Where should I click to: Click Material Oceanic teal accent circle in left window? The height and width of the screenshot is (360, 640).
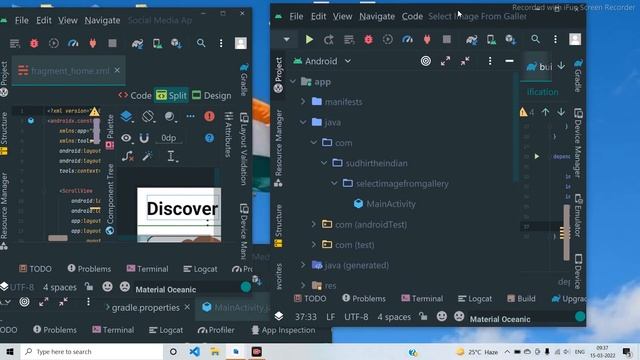coord(246,287)
